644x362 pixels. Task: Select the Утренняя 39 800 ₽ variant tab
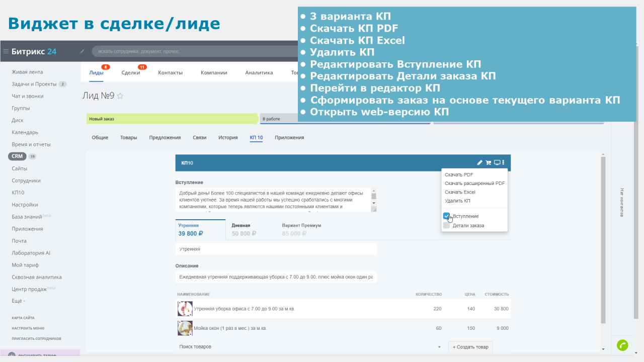click(200, 230)
